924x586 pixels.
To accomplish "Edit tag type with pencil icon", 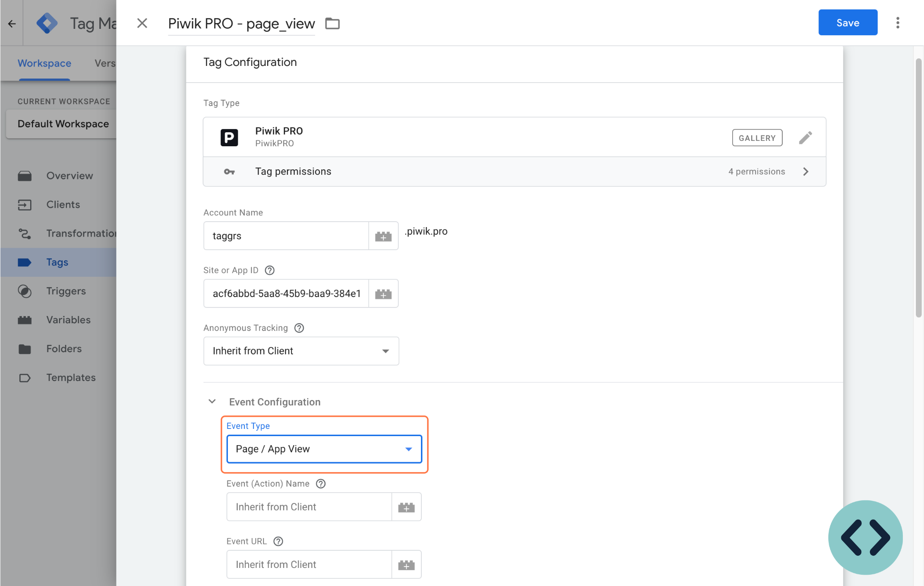I will tap(805, 138).
